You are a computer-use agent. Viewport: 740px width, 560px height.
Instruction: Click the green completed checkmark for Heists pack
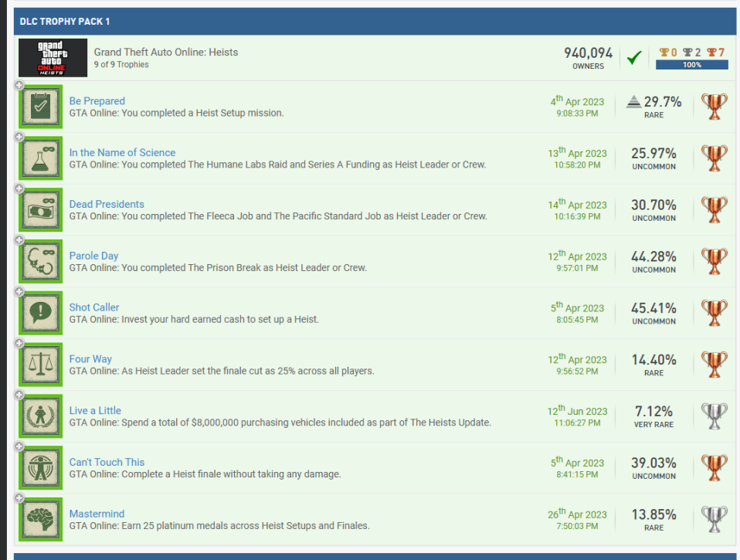[634, 58]
